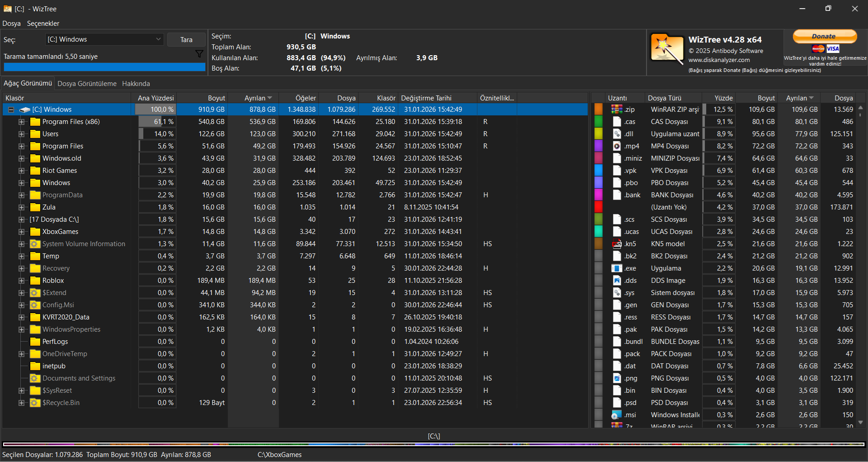Open the Dosya menu
The width and height of the screenshot is (868, 462).
(12, 24)
